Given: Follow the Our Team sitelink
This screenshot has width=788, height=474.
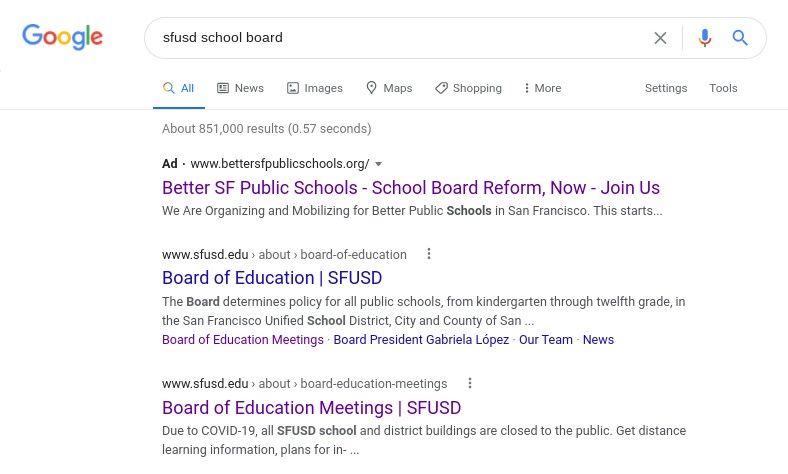Looking at the screenshot, I should coord(545,340).
